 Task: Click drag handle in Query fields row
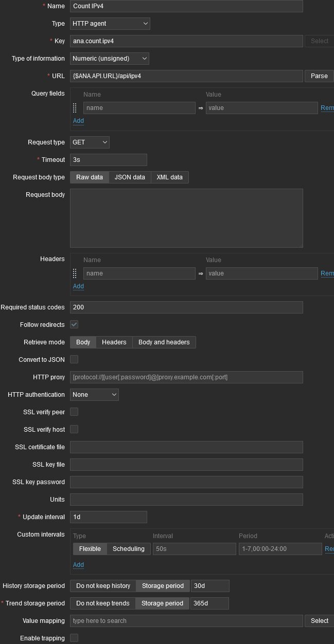coord(75,108)
